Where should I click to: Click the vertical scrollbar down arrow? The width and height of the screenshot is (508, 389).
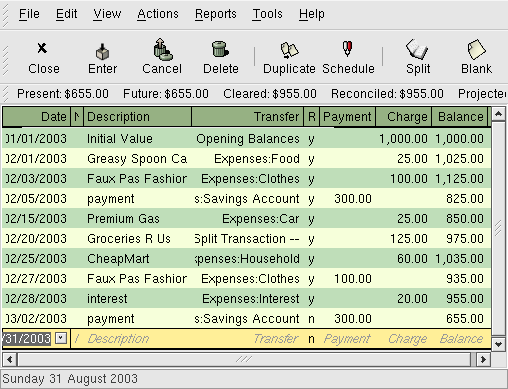(499, 344)
